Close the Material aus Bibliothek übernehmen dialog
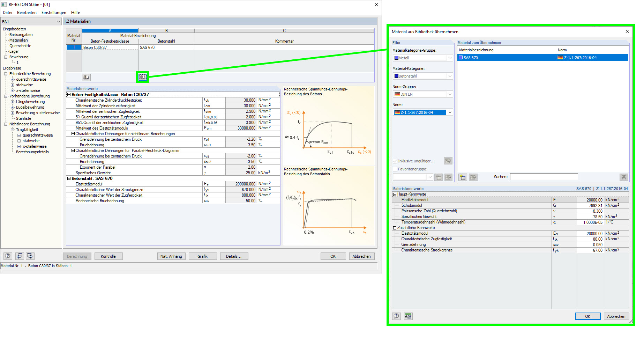 [x=627, y=31]
